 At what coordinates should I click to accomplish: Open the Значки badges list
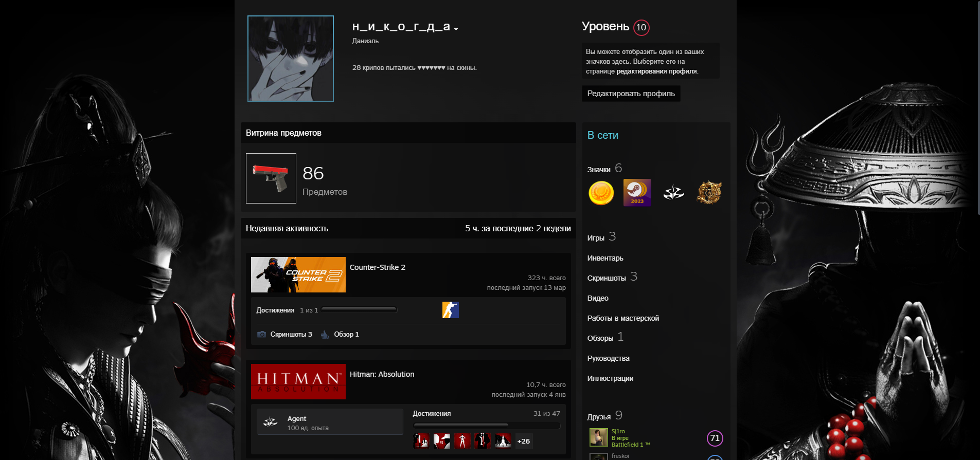click(604, 169)
